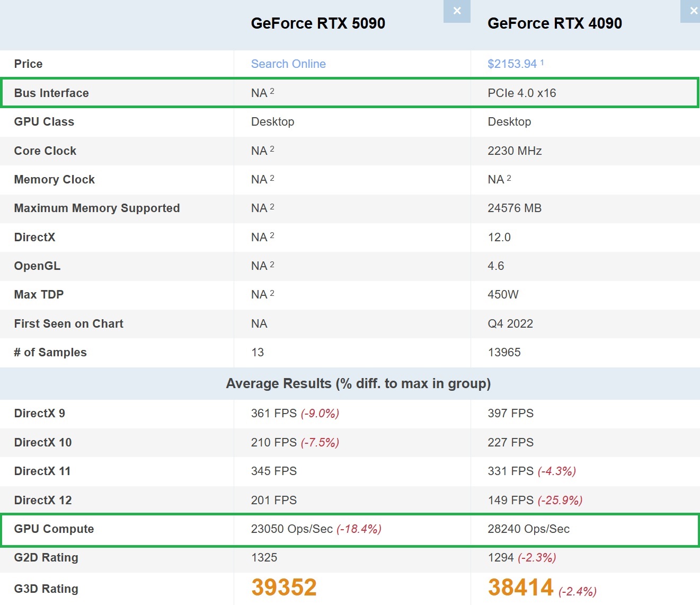Select the 13965 samples count

click(x=504, y=352)
